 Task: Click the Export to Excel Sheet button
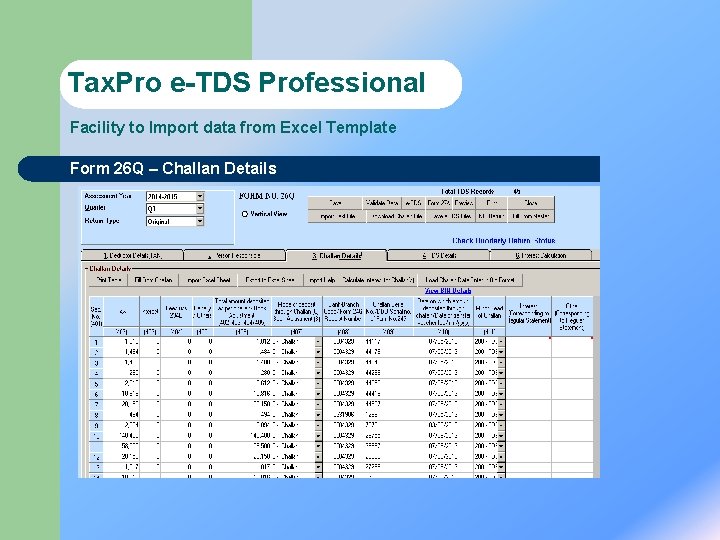pyautogui.click(x=270, y=280)
